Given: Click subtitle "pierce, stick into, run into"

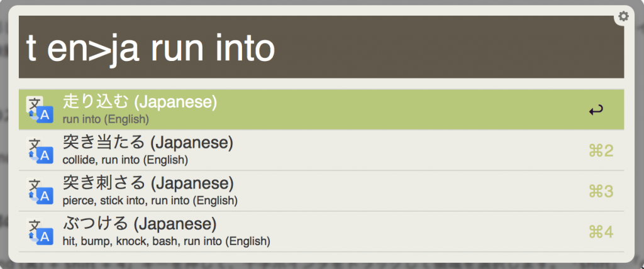Looking at the screenshot, I should [126, 201].
